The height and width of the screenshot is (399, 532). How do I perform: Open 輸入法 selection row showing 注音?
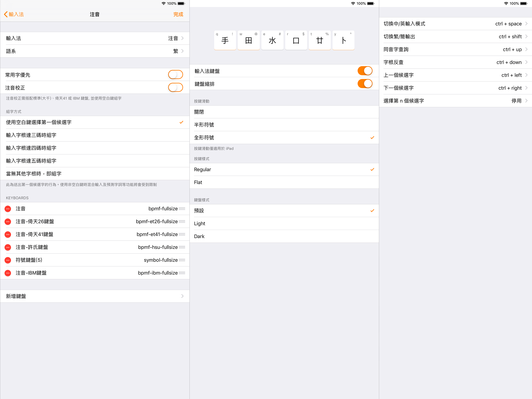click(95, 38)
